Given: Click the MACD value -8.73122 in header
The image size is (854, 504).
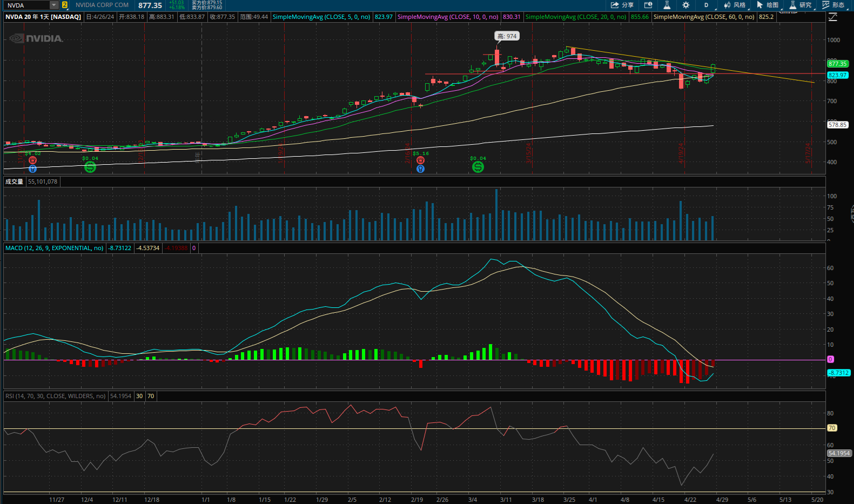Looking at the screenshot, I should point(120,248).
